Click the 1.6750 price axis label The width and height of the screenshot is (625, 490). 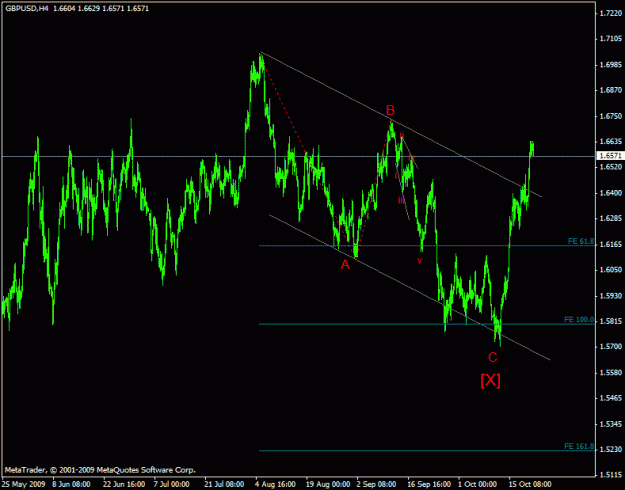(x=611, y=116)
